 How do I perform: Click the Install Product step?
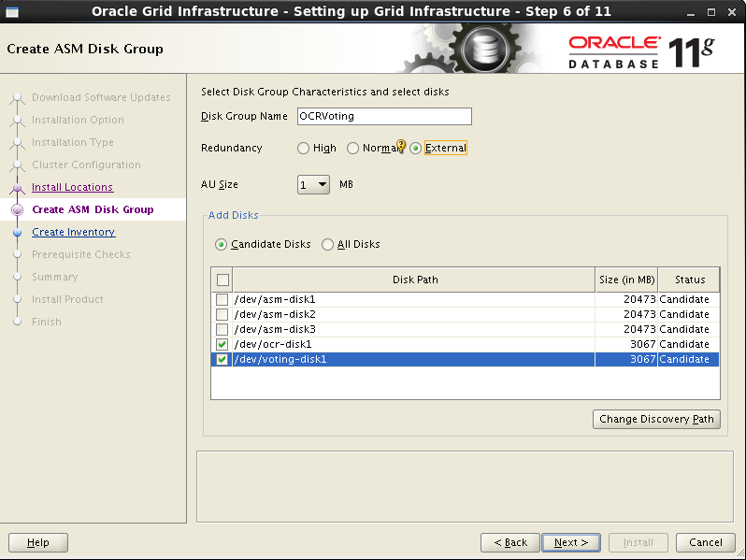pyautogui.click(x=67, y=299)
